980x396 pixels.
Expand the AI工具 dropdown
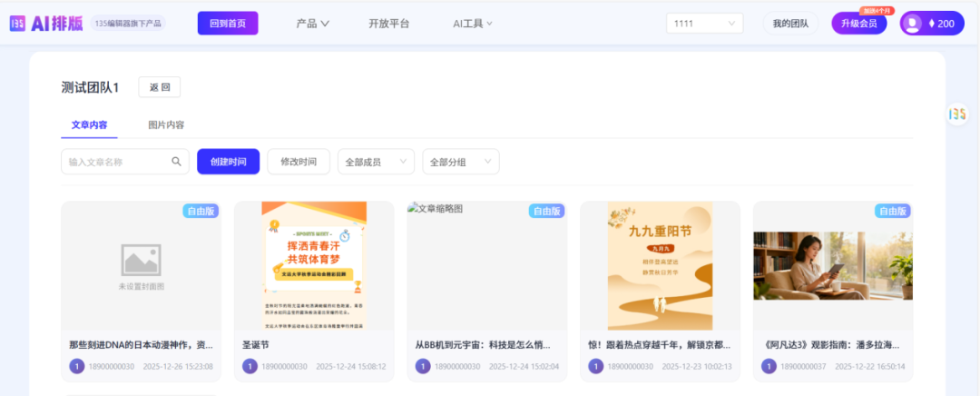tap(473, 24)
